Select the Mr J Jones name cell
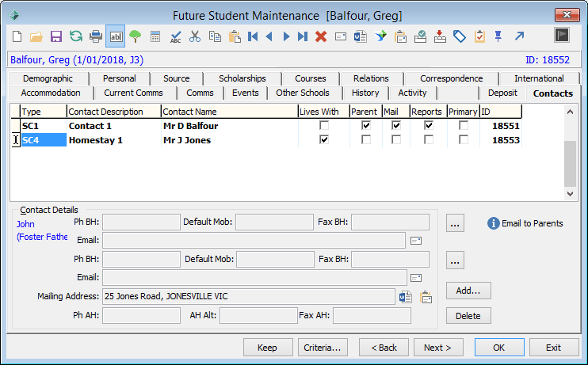This screenshot has width=588, height=365. tap(230, 140)
